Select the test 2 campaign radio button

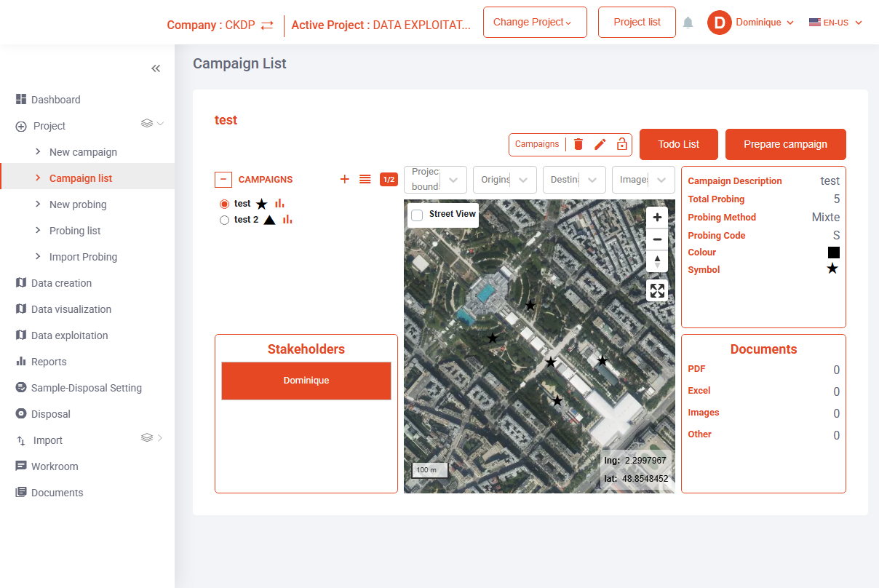coord(224,219)
